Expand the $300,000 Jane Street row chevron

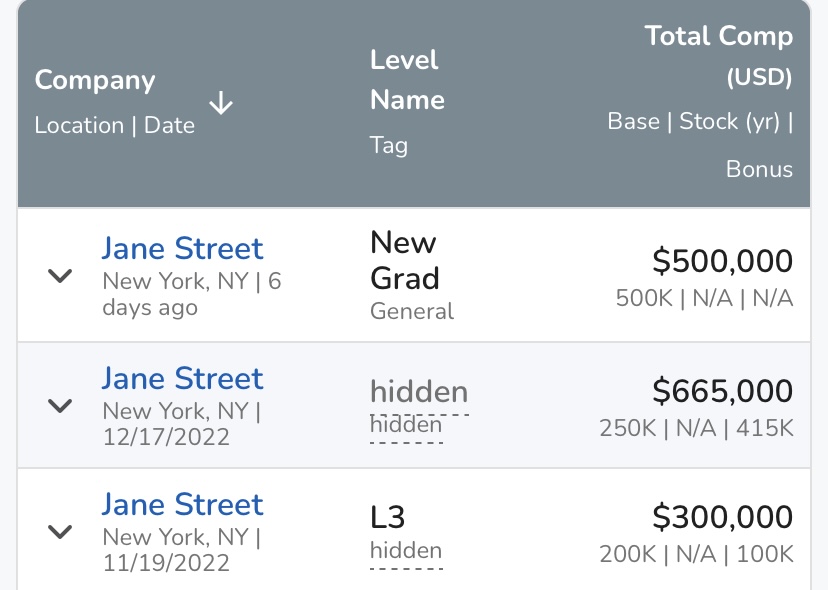click(61, 532)
